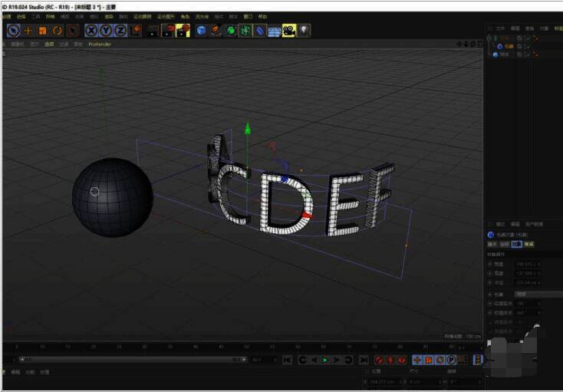Toggle the X axis lock
The height and width of the screenshot is (392, 563).
[91, 31]
